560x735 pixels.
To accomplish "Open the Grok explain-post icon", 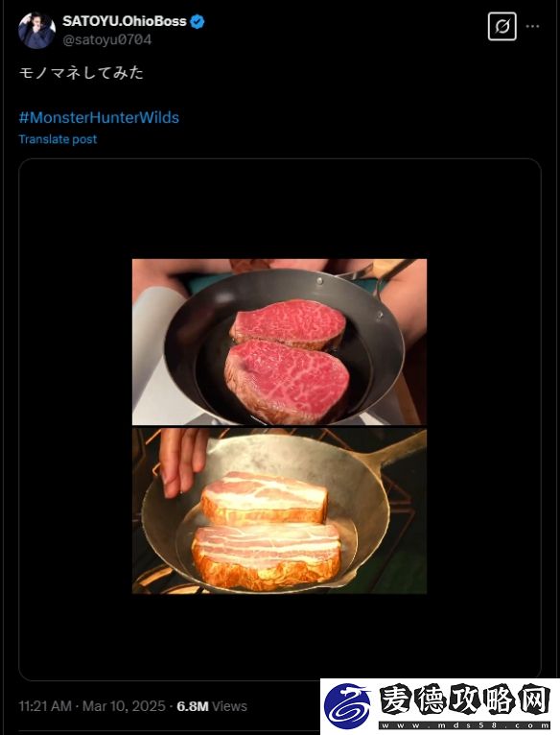I will (x=502, y=26).
